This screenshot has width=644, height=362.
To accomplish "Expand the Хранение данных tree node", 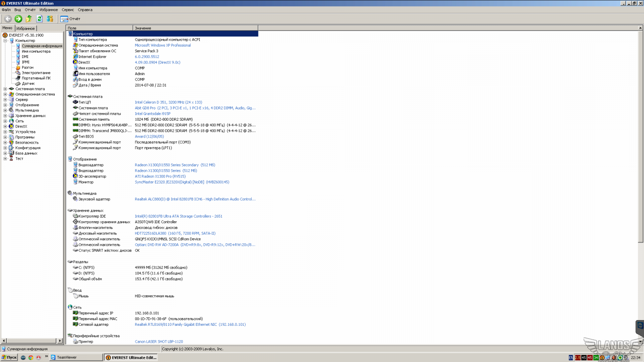I will click(5, 116).
